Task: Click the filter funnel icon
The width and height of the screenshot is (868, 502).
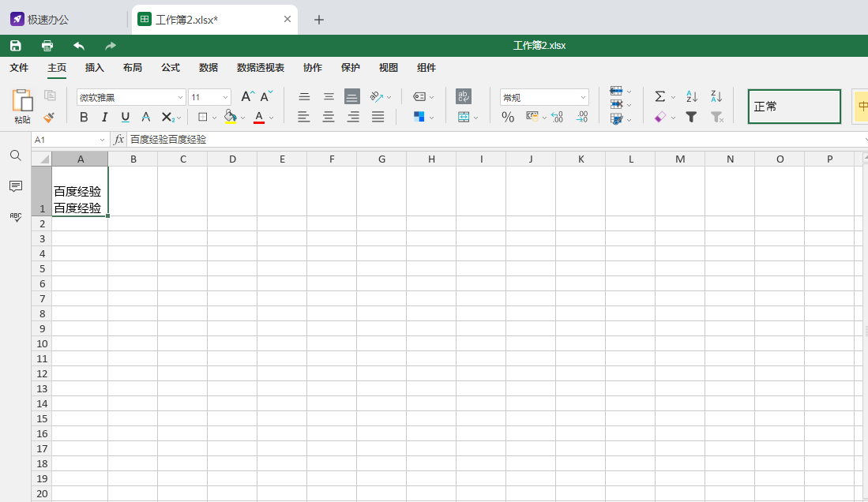Action: point(691,118)
